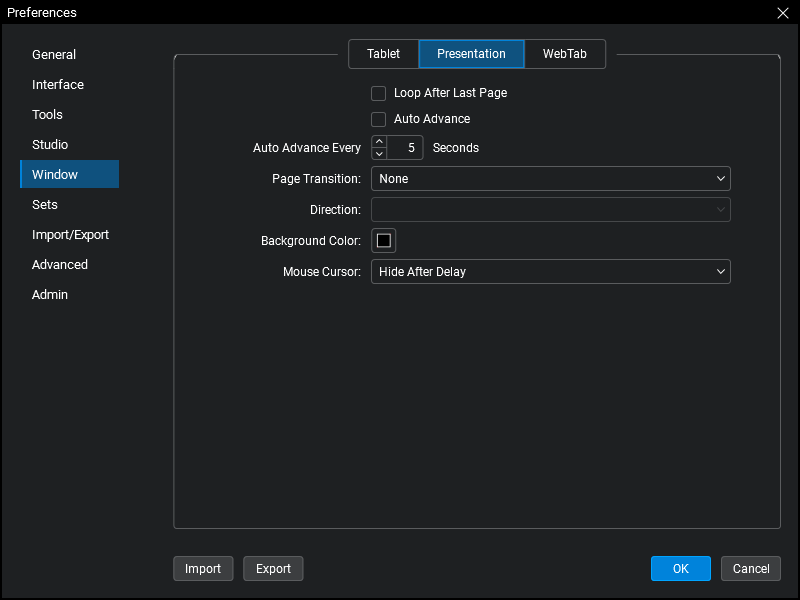
Task: Switch to the Tablet tab
Action: click(383, 54)
